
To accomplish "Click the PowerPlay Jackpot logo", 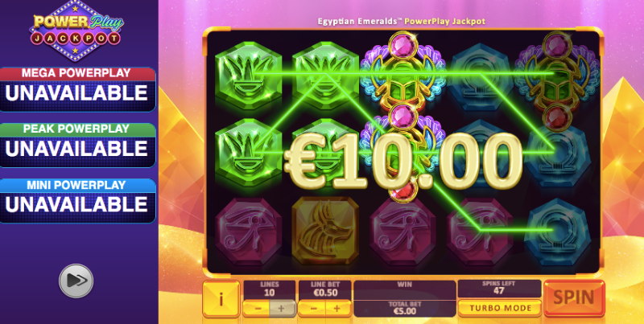I will 76,30.
